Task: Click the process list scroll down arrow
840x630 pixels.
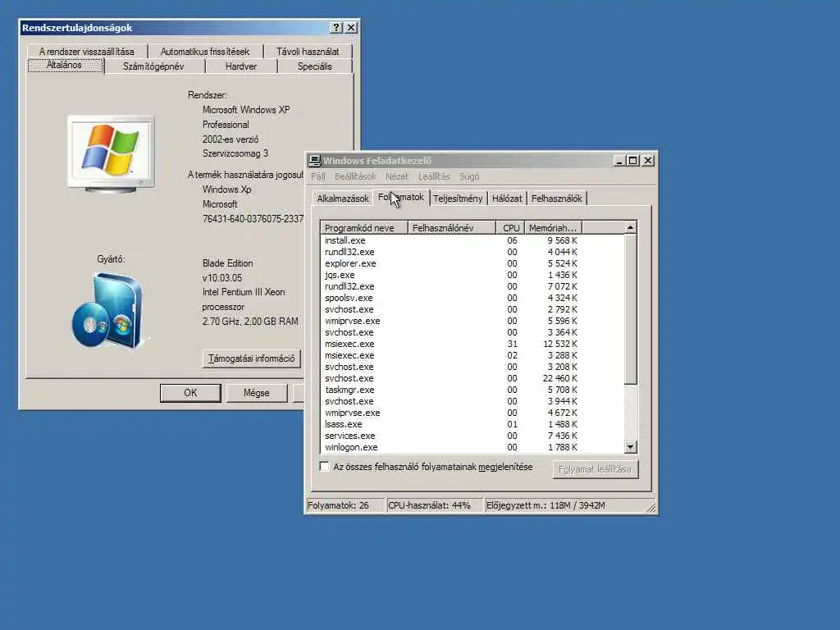Action: pyautogui.click(x=631, y=447)
